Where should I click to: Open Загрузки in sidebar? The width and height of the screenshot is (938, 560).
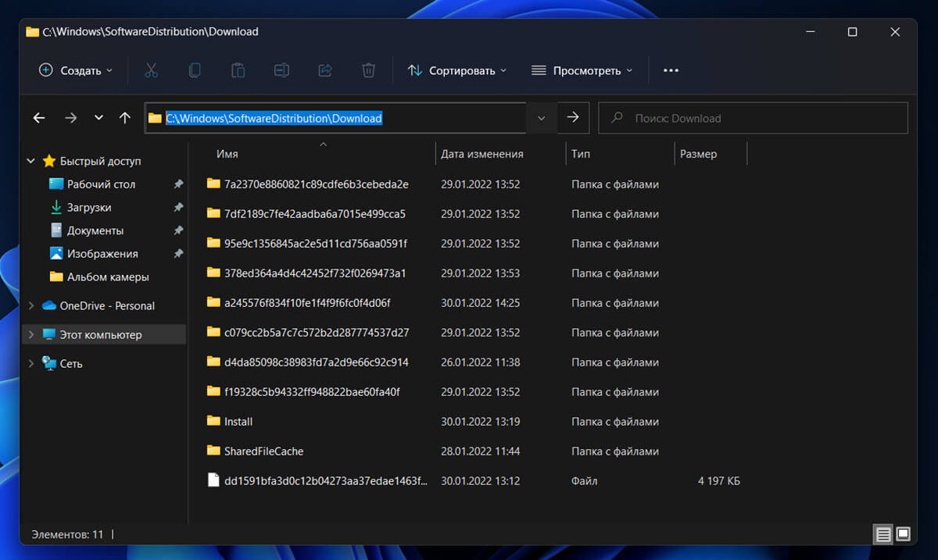(89, 208)
